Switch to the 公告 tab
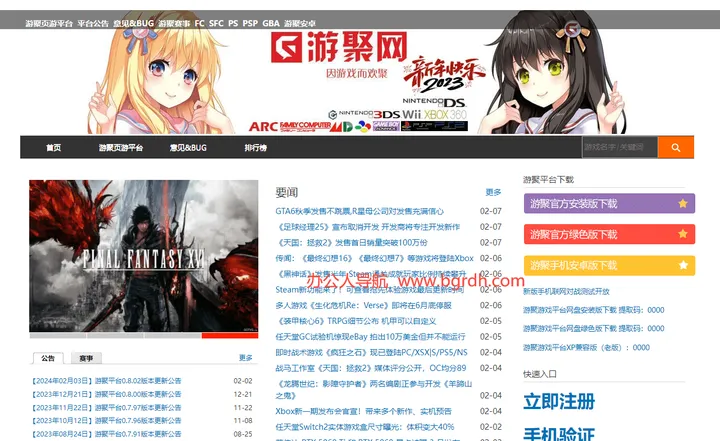Viewport: 720px width, 441px height. 48,358
